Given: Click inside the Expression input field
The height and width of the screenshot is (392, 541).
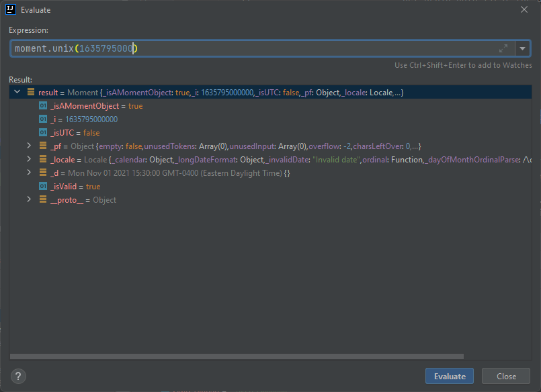Looking at the screenshot, I should [x=202, y=48].
